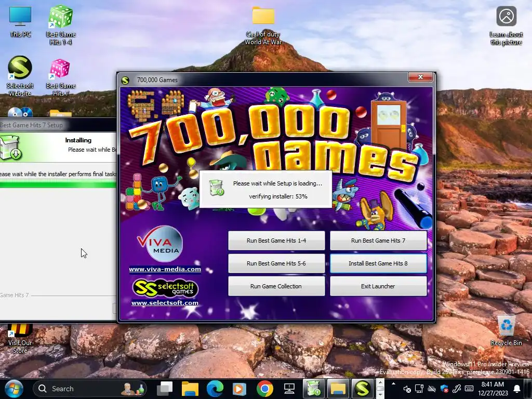This screenshot has width=532, height=399.
Task: Open the touch keyboard tray icon
Action: click(x=469, y=389)
